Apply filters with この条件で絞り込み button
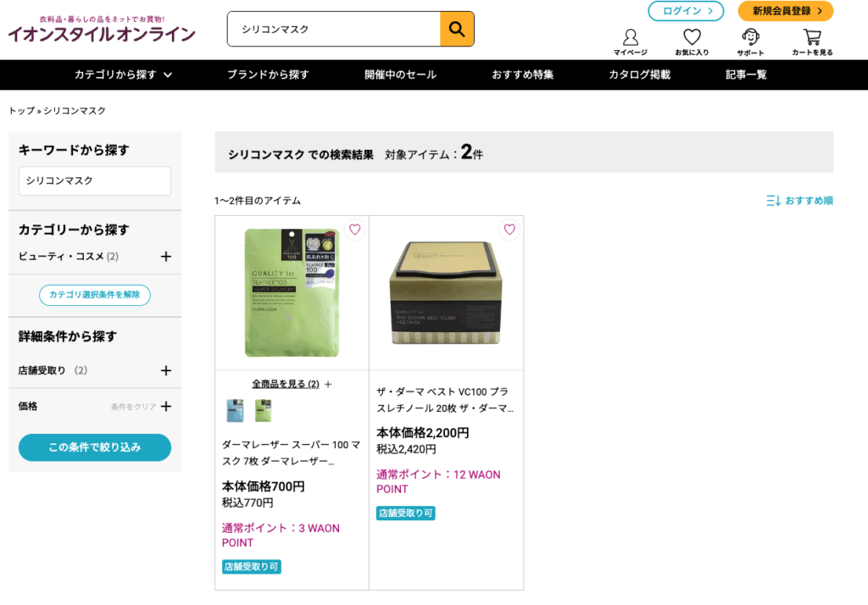The image size is (868, 605). pyautogui.click(x=95, y=447)
